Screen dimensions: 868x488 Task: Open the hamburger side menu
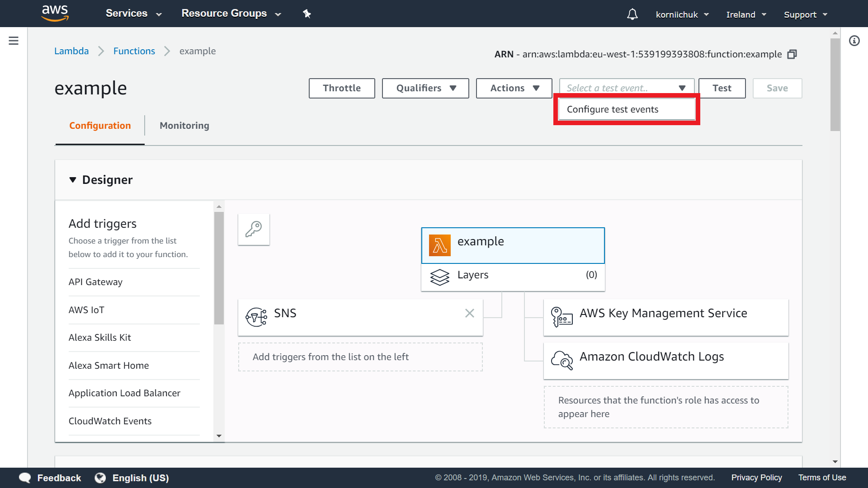pos(14,41)
